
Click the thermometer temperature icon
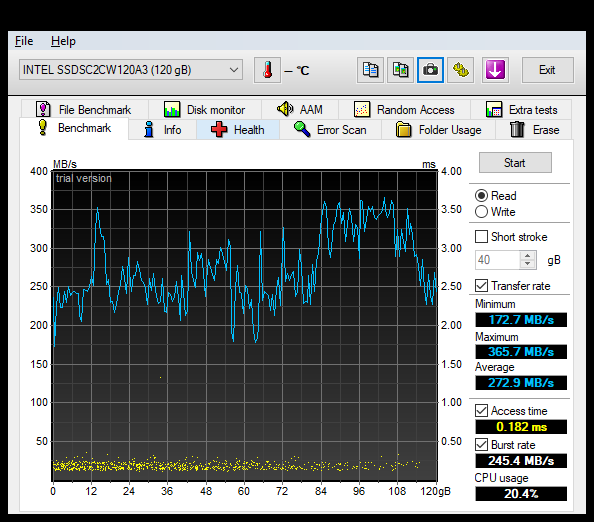pyautogui.click(x=267, y=70)
